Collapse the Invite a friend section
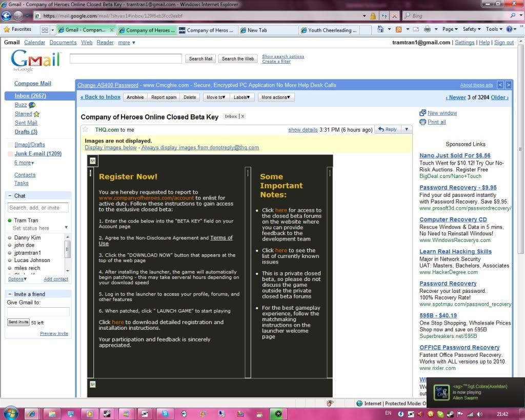Screen dimensions: 525x420 (x=10, y=294)
